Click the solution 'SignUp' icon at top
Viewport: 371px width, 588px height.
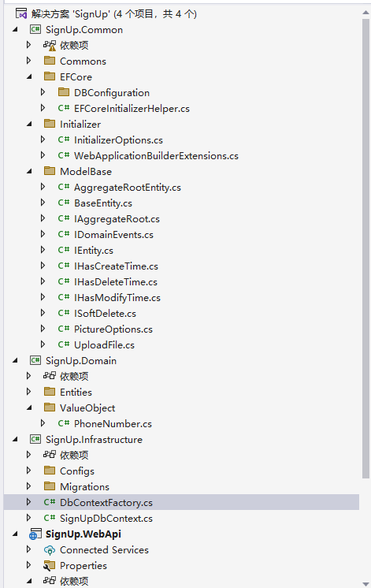(x=21, y=14)
